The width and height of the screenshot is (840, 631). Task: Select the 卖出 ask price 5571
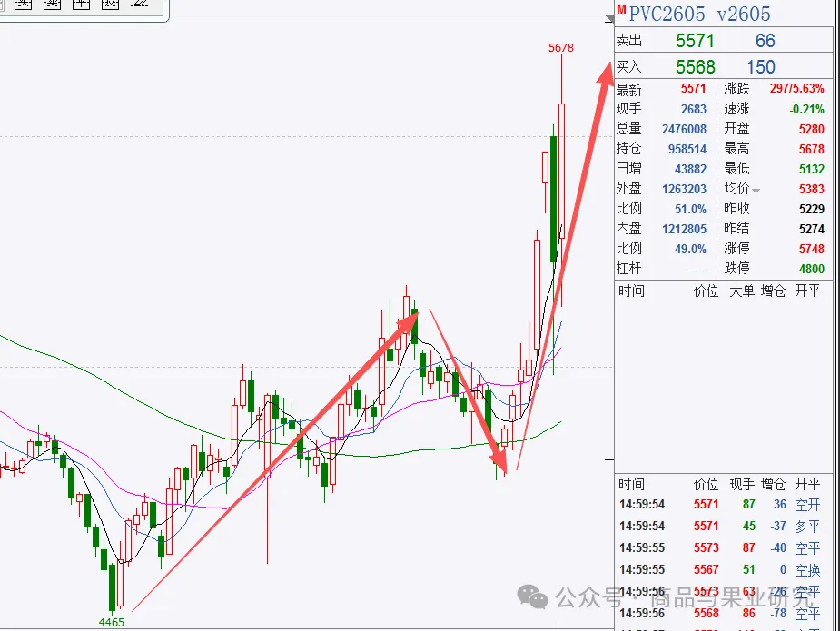[x=695, y=41]
